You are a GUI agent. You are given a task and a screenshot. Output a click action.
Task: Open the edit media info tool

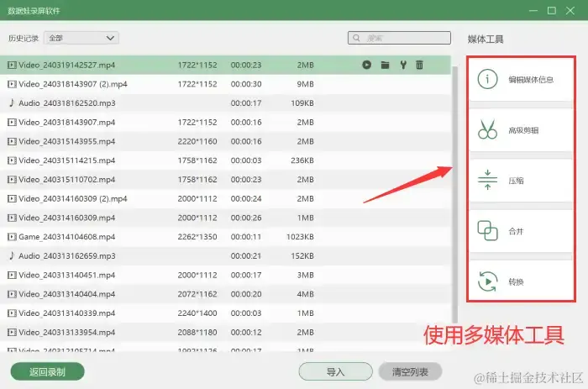521,79
